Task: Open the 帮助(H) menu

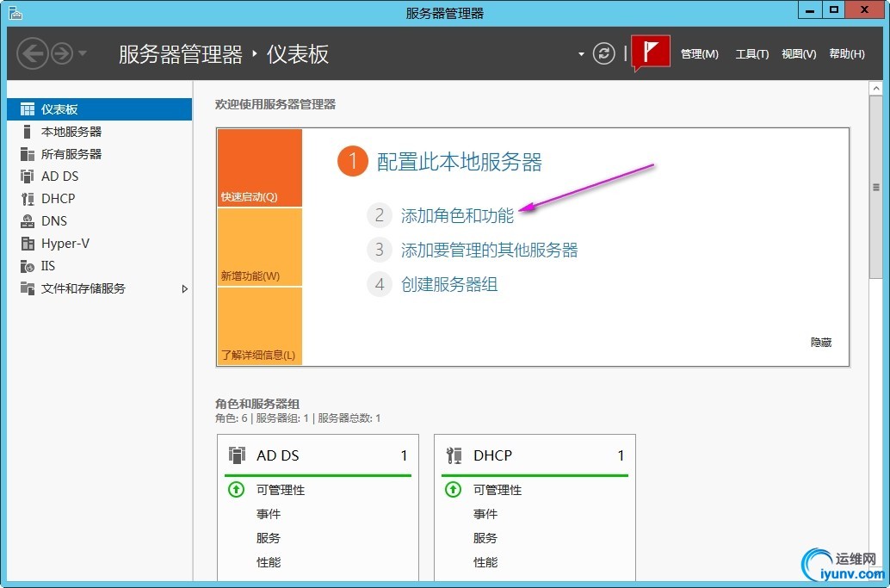Action: pos(847,54)
